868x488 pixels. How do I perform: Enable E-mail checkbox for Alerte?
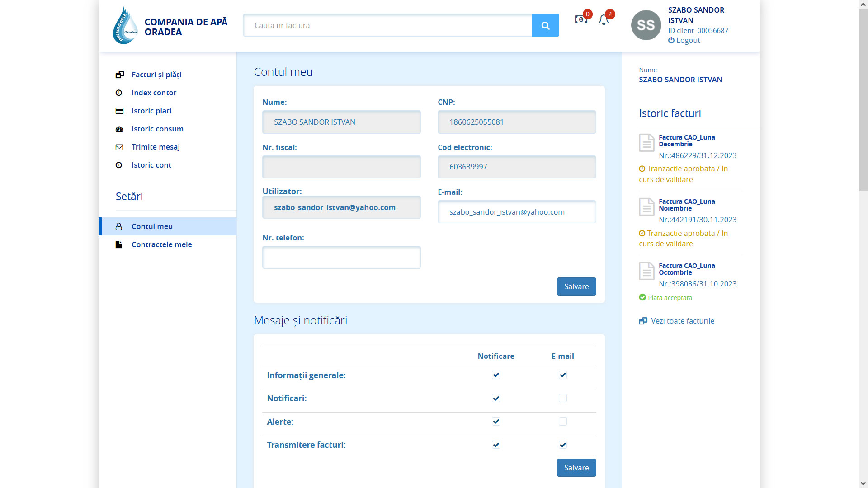click(562, 421)
